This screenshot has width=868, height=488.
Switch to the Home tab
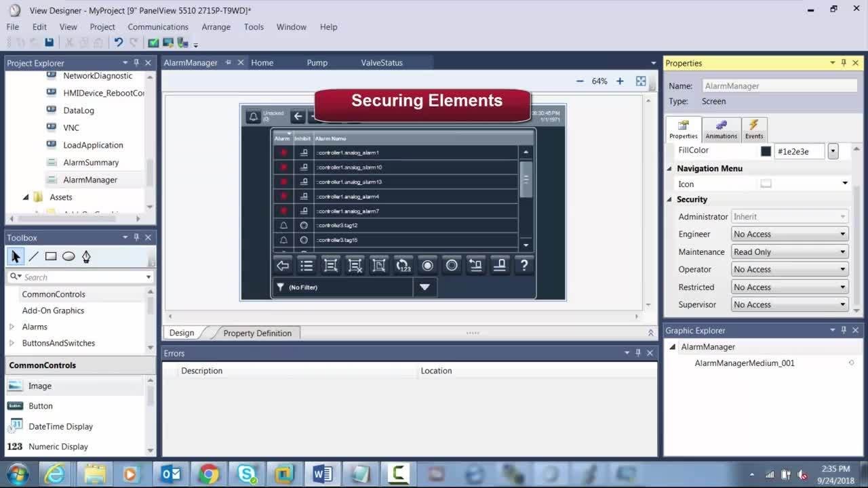(x=262, y=62)
